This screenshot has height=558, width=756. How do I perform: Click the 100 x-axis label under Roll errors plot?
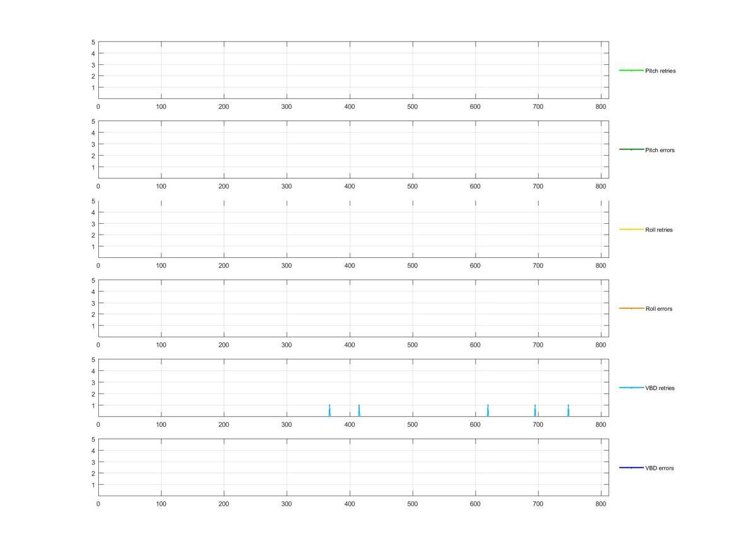161,346
